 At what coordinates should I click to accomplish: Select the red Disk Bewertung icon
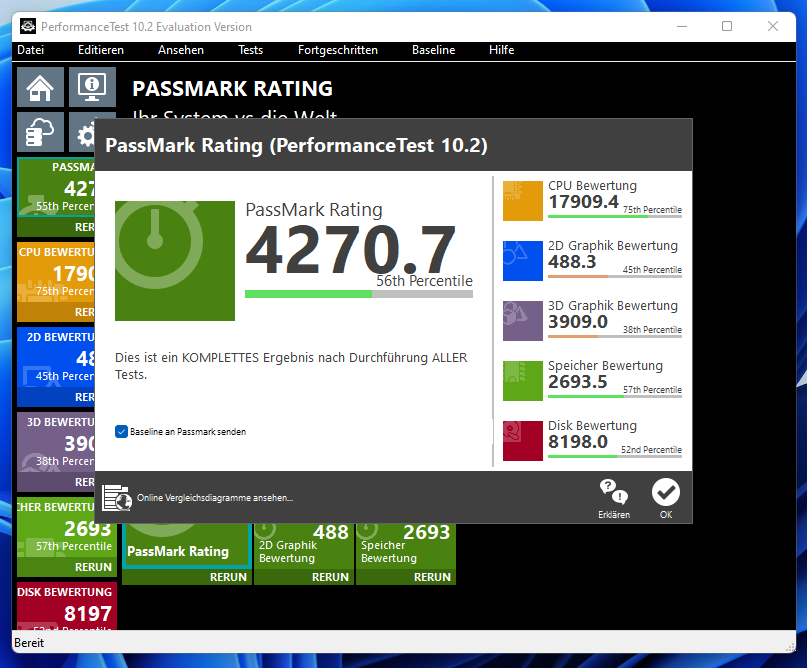point(521,441)
